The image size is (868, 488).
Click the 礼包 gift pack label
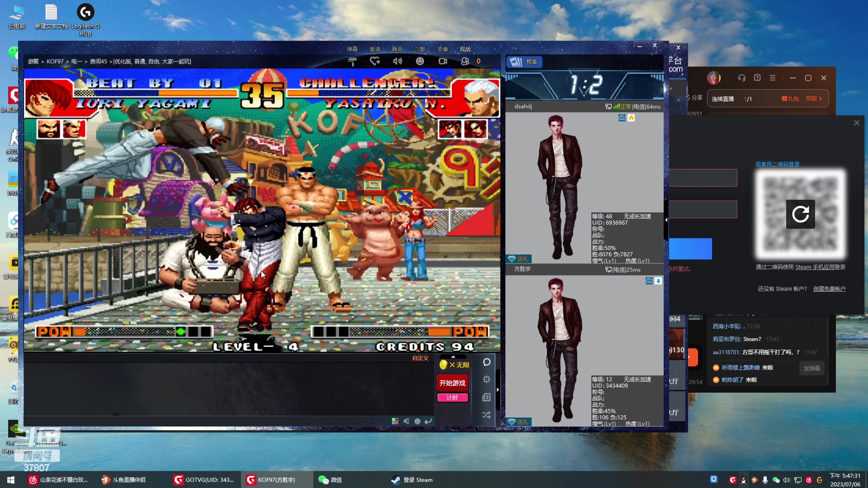coord(790,99)
